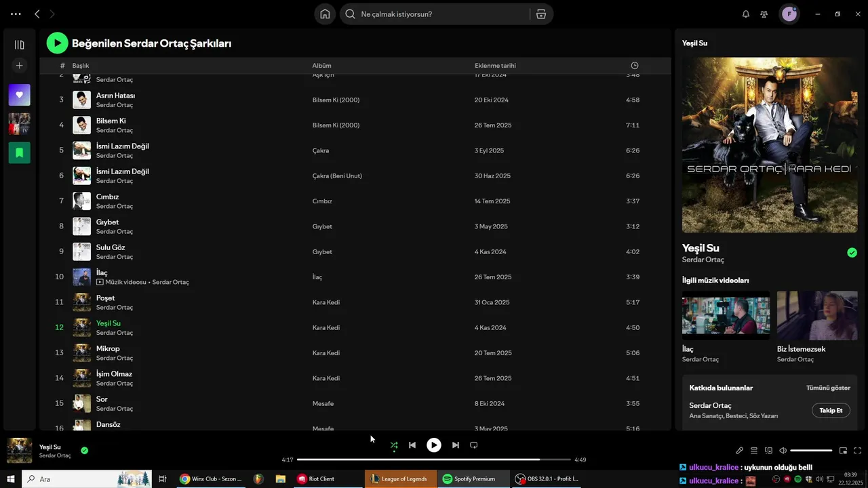Sort by the # column header
Viewport: 868px width, 488px height.
pos(62,66)
